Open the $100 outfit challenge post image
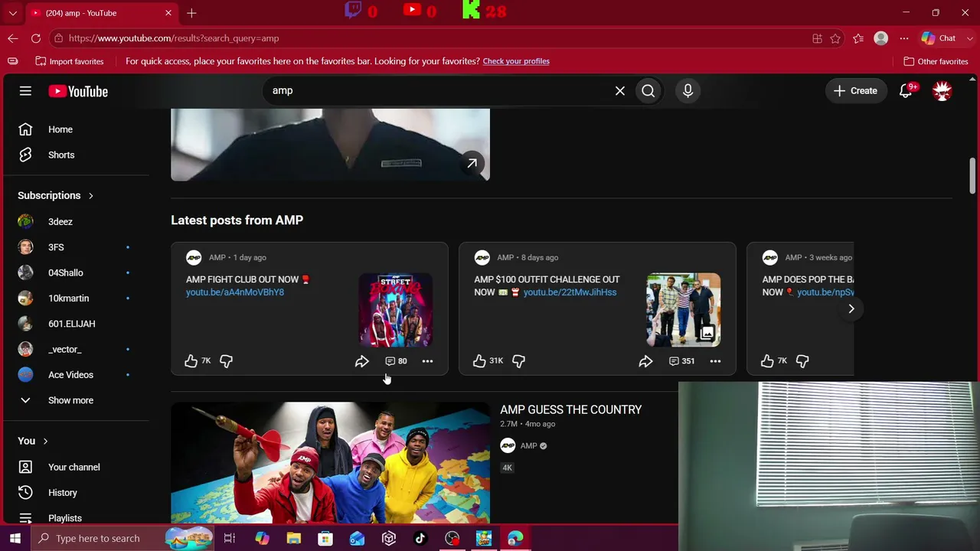980x551 pixels. pos(684,310)
